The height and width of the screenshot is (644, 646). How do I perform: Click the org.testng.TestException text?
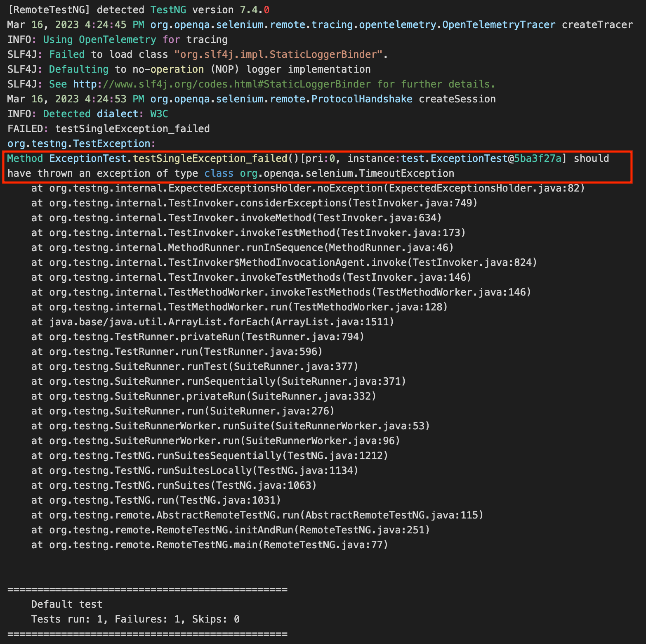coord(81,144)
